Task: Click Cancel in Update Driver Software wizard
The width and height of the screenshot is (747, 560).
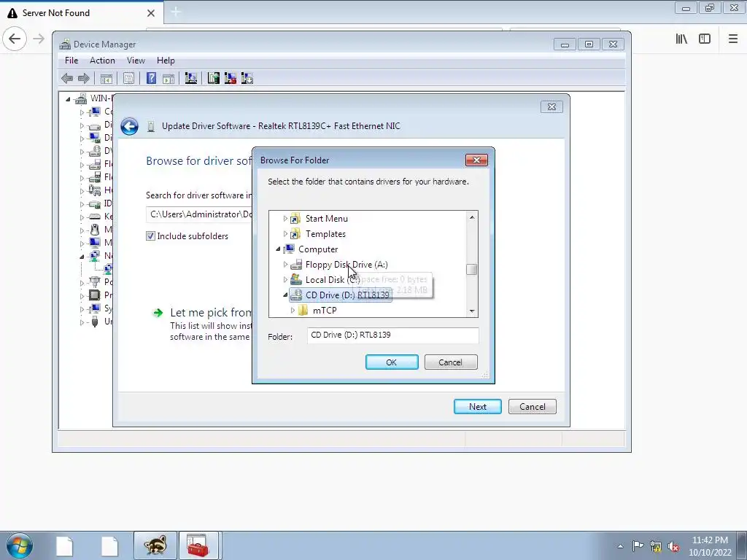Action: (x=532, y=407)
